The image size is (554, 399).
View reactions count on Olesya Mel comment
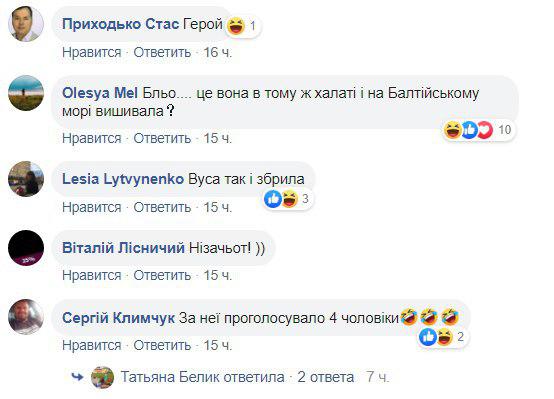(505, 130)
